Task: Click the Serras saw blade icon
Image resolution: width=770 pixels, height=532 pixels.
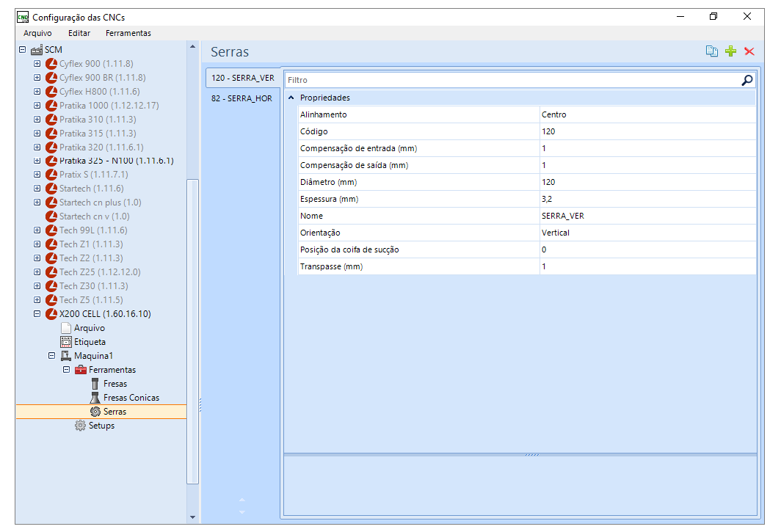Action: click(x=95, y=412)
